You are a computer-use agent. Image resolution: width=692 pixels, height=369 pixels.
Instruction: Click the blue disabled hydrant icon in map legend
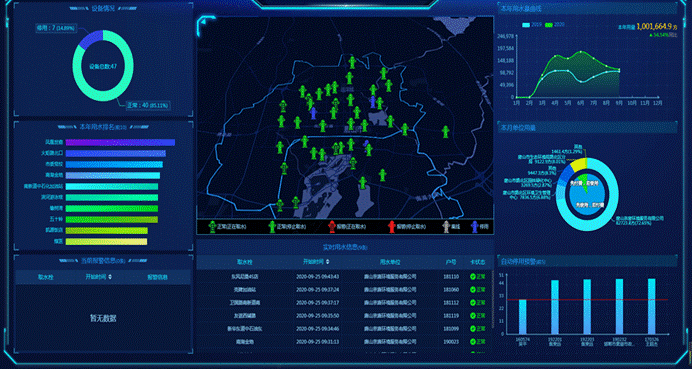[474, 227]
